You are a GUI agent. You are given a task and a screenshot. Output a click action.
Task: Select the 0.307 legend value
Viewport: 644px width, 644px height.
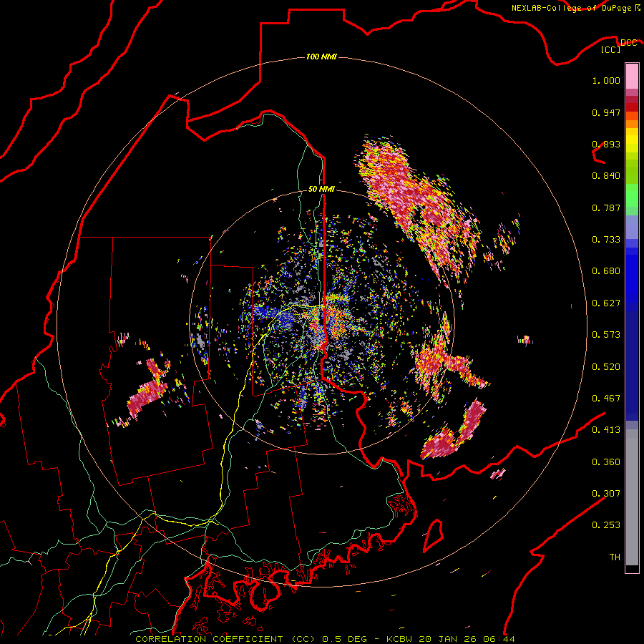[x=606, y=494]
